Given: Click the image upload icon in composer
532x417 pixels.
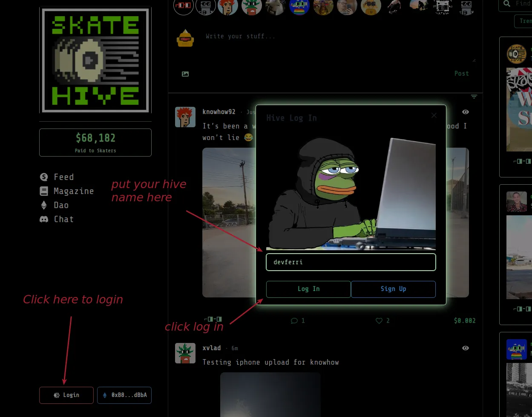Looking at the screenshot, I should (185, 74).
